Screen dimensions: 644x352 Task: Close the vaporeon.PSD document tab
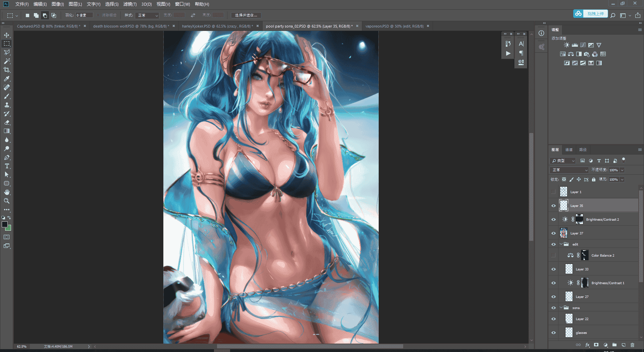point(428,26)
